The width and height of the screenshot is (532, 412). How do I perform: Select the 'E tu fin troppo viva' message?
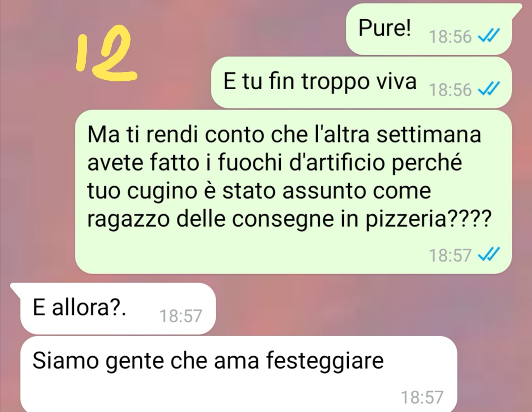click(362, 82)
